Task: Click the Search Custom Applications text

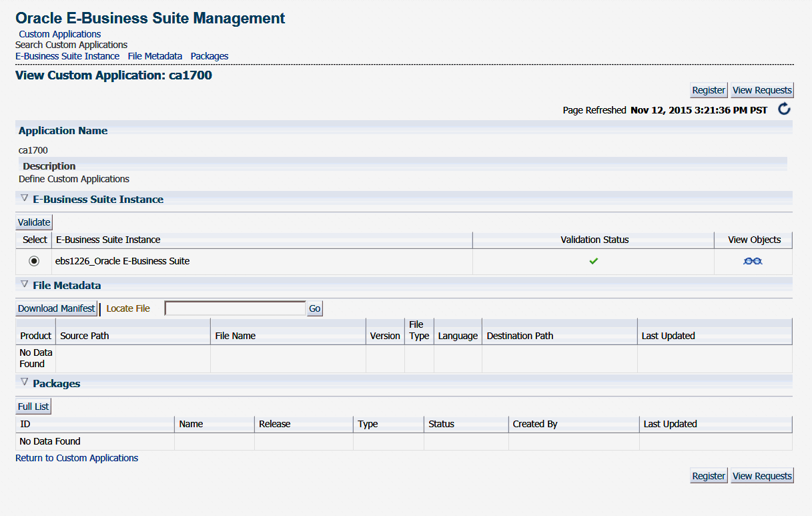Action: (71, 45)
